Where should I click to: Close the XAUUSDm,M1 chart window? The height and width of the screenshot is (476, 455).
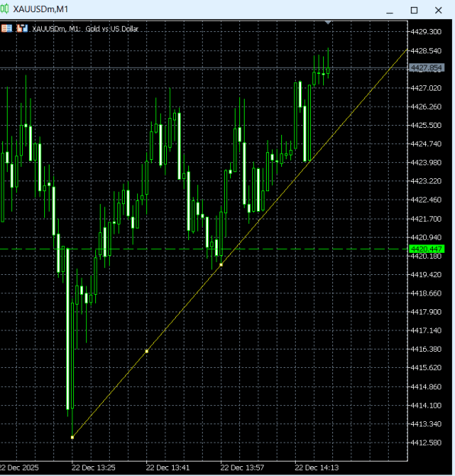click(x=438, y=11)
